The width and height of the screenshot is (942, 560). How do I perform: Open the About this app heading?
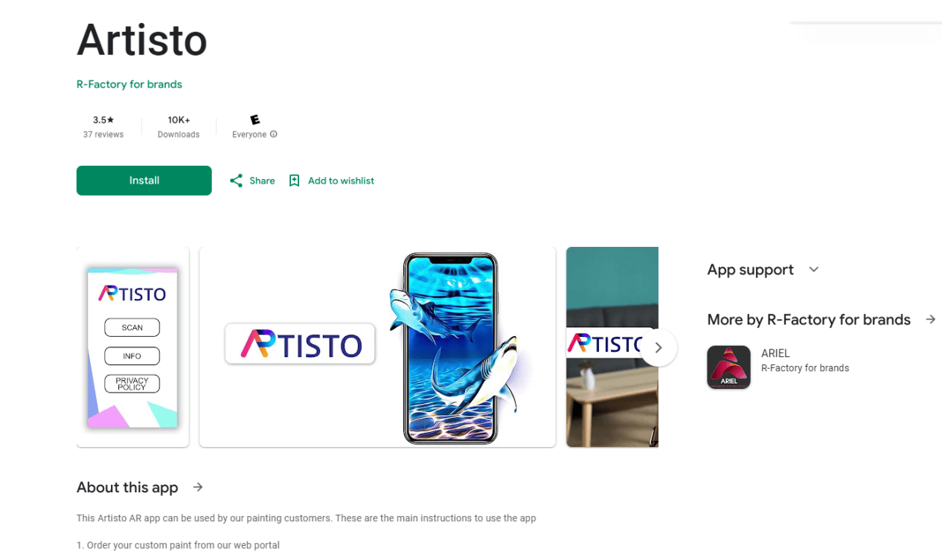pos(127,488)
